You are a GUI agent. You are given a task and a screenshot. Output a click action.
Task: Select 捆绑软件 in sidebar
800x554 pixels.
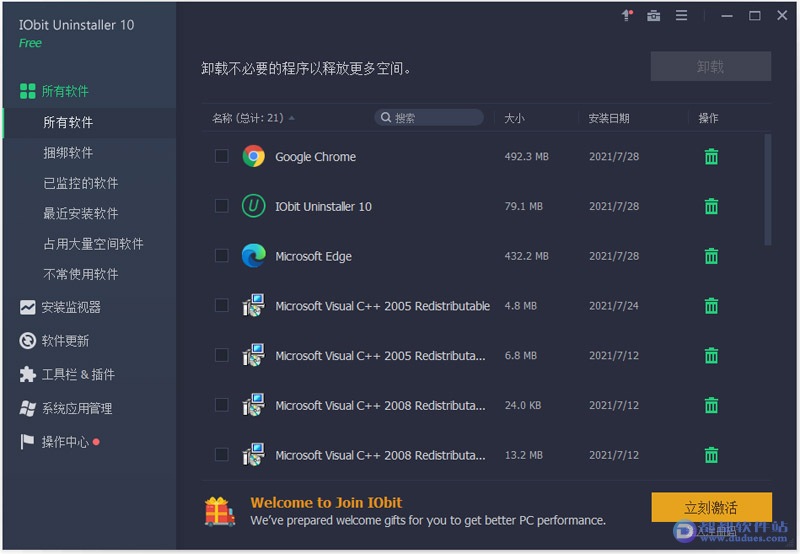pyautogui.click(x=68, y=153)
